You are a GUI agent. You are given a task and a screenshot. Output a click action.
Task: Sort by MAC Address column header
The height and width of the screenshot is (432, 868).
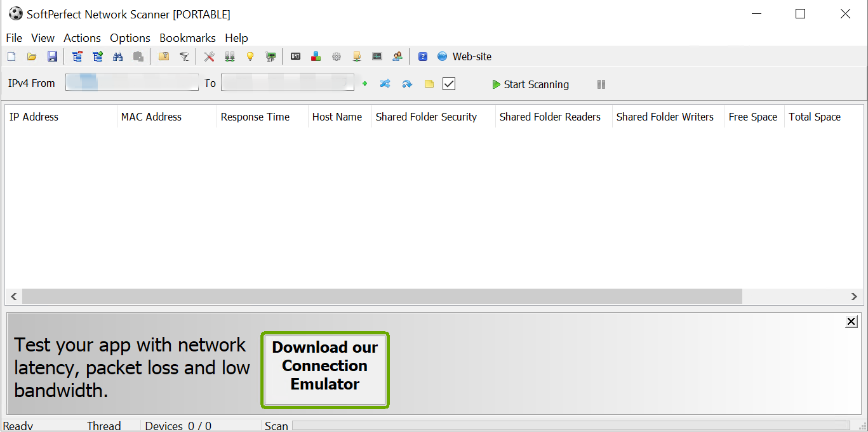click(167, 117)
